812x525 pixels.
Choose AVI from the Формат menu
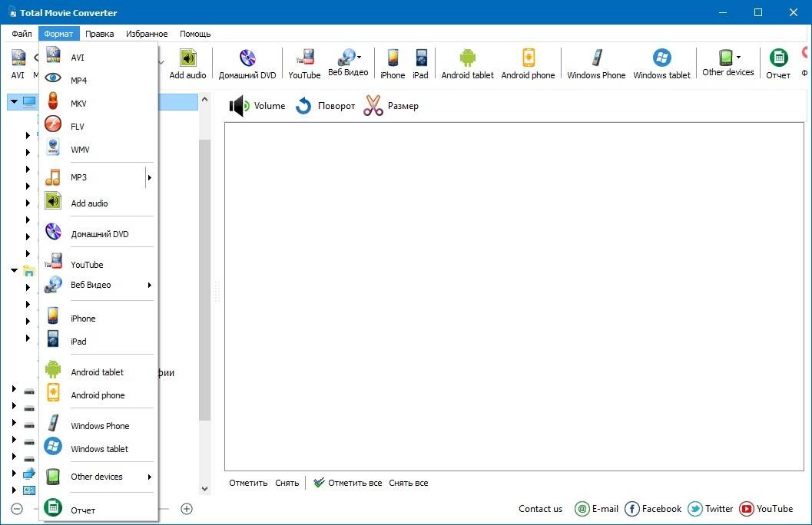98,58
